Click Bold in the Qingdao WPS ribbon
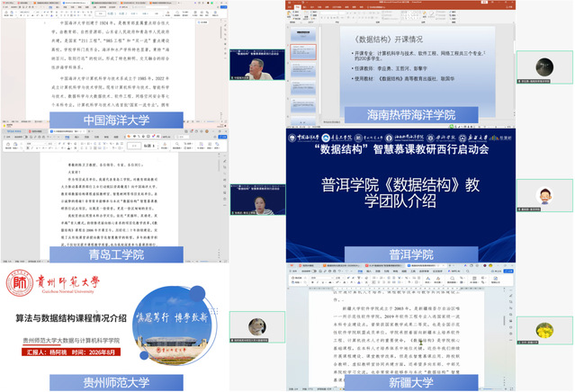The width and height of the screenshot is (575, 392). tap(28, 148)
